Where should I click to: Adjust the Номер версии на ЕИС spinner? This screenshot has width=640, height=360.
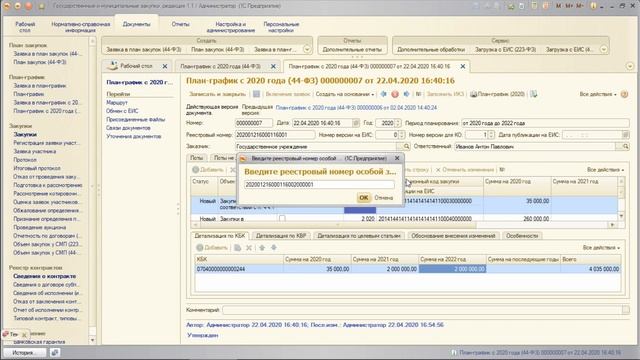402,135
